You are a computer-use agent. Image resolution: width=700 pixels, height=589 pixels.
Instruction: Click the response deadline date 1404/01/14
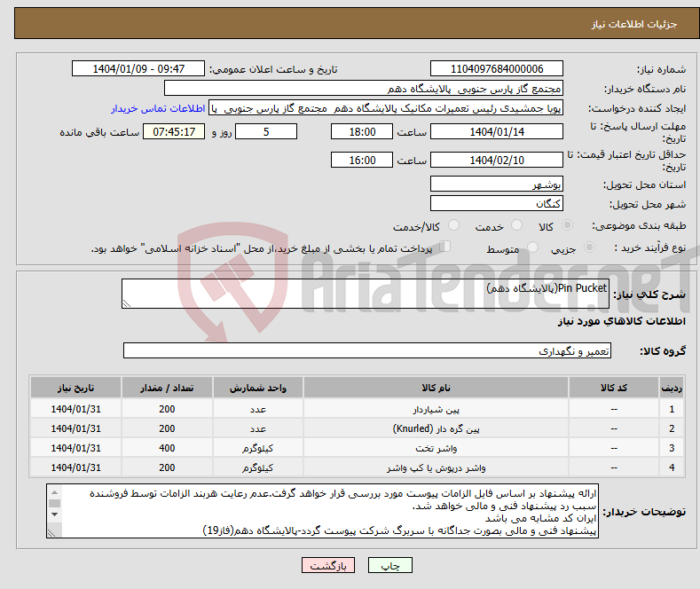pos(497,131)
